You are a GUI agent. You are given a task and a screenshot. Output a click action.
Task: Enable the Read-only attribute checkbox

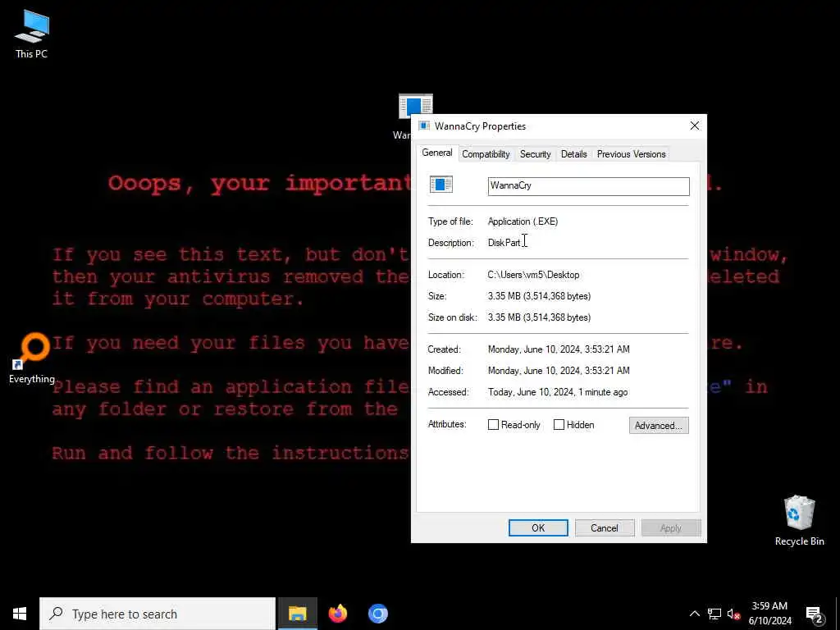point(493,425)
